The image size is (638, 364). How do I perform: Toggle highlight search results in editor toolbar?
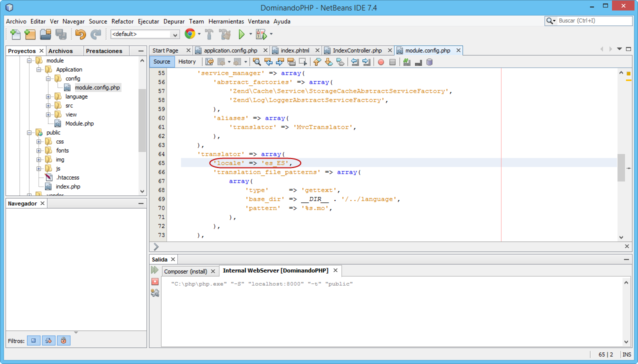point(291,62)
